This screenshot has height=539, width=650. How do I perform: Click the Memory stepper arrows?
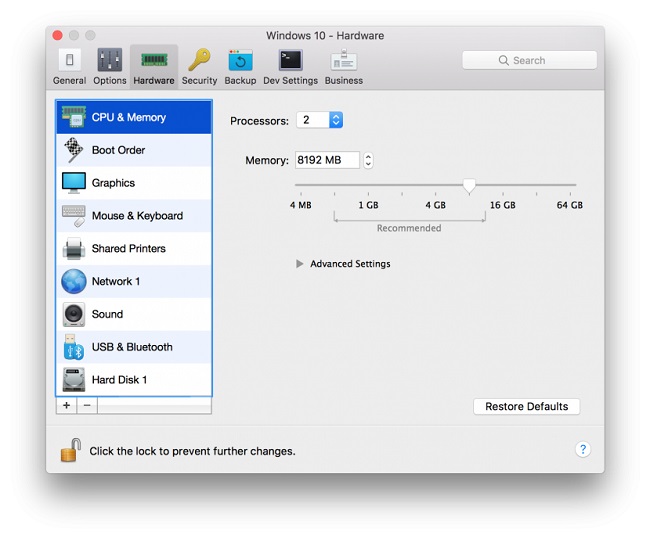tap(368, 160)
